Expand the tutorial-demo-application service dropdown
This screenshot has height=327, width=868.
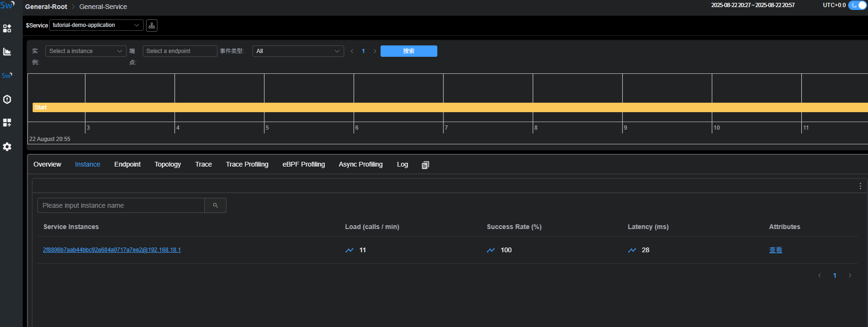pyautogui.click(x=96, y=25)
